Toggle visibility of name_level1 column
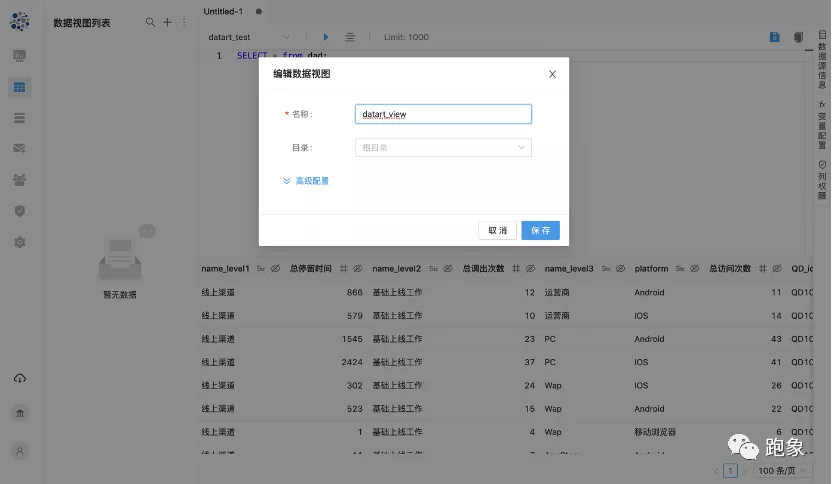 pyautogui.click(x=275, y=269)
